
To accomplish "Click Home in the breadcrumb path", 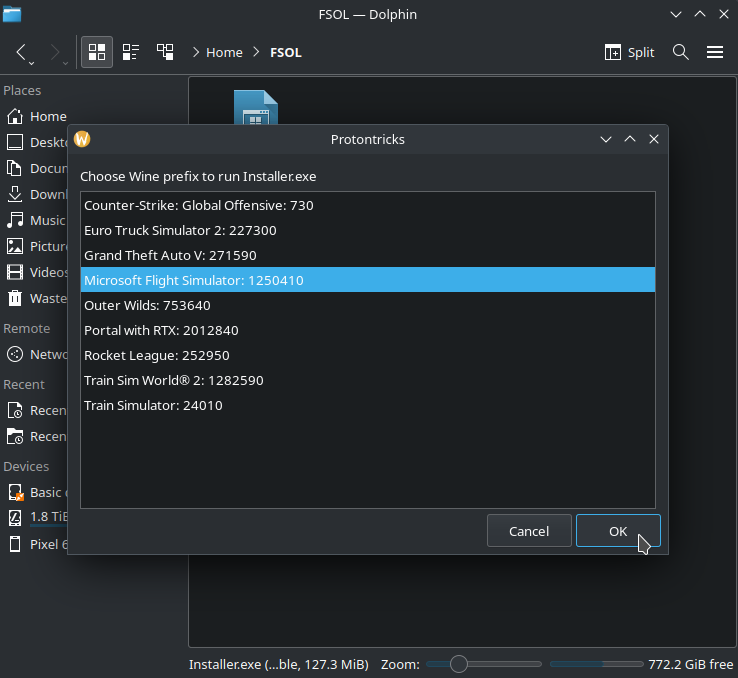I will (224, 52).
